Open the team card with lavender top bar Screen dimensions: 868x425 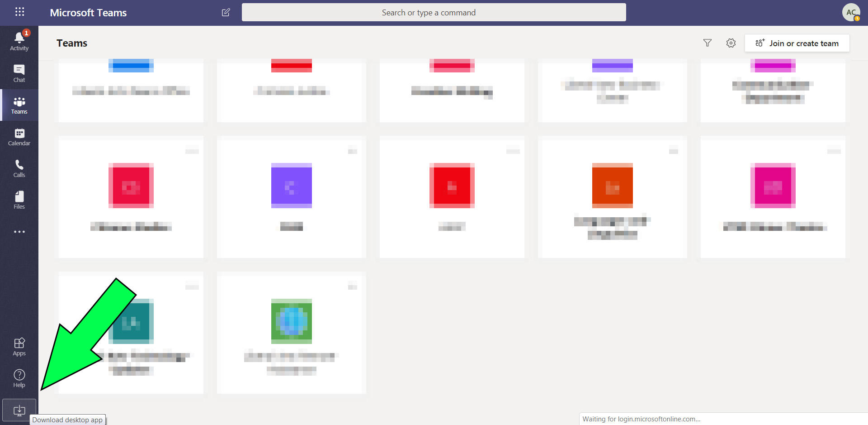(x=613, y=91)
